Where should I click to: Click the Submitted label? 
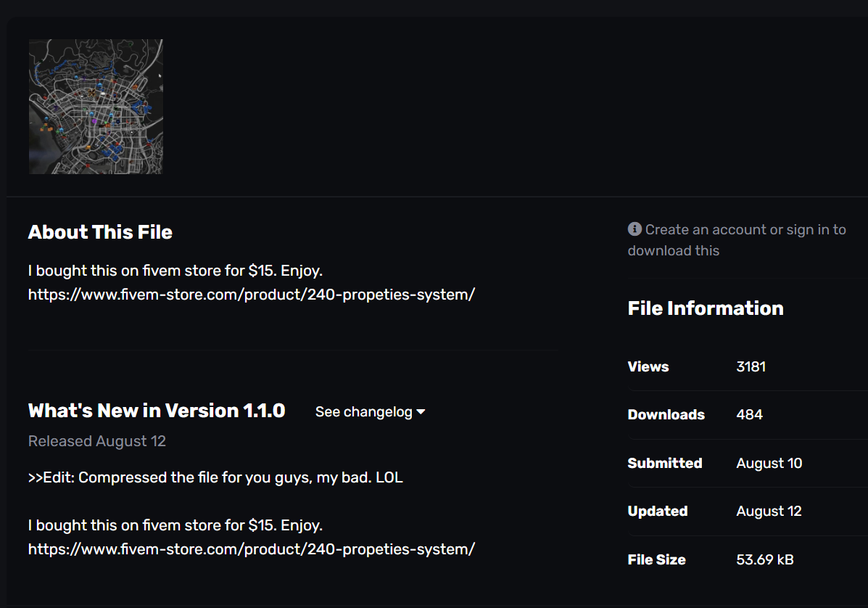coord(664,464)
